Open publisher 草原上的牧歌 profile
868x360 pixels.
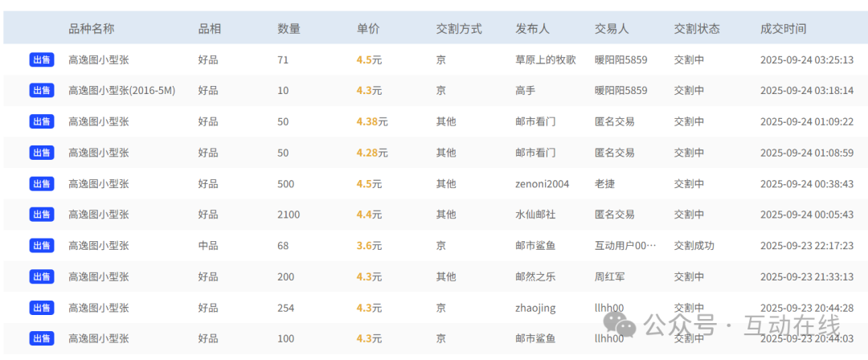pos(545,59)
